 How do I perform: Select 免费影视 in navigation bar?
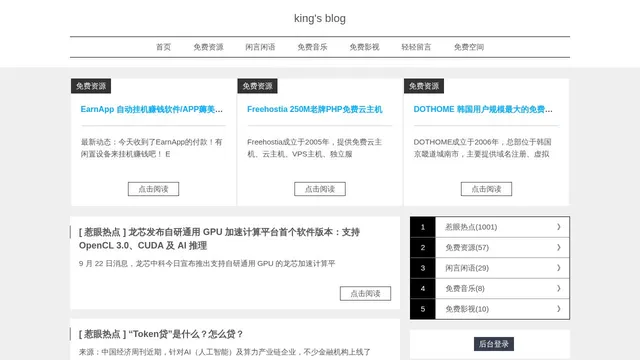point(364,47)
